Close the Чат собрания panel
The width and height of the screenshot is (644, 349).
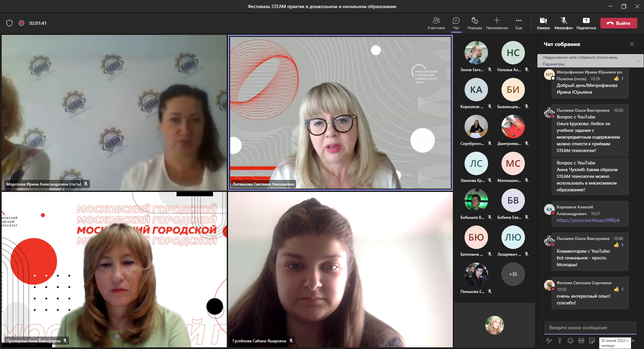632,44
